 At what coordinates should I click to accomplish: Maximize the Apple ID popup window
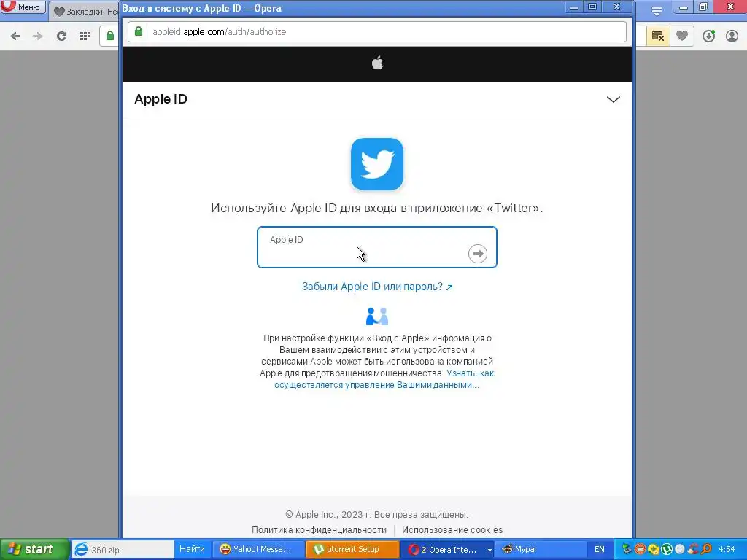[592, 7]
